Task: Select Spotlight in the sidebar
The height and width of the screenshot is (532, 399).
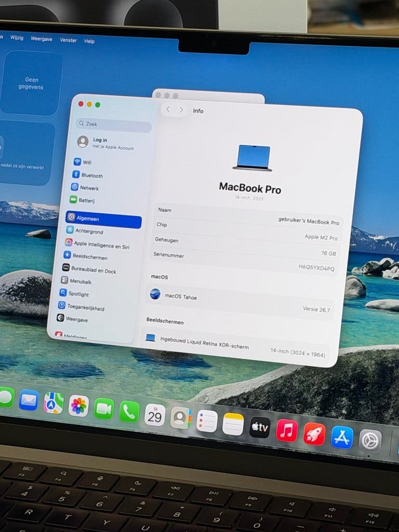Action: pyautogui.click(x=74, y=294)
